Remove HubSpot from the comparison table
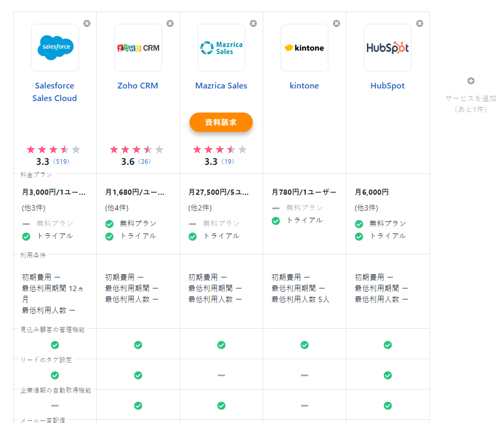Screen dimensions: 504x423 [x=420, y=24]
